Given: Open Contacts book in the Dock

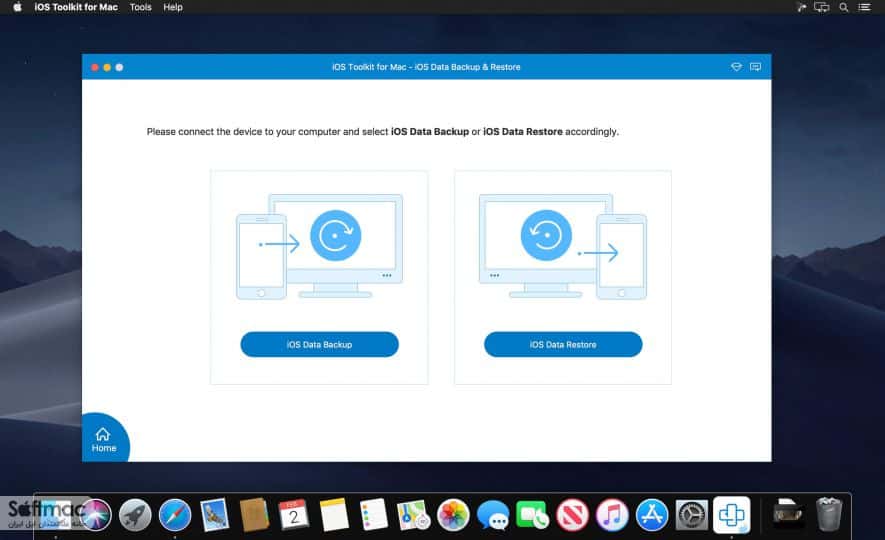Looking at the screenshot, I should point(255,515).
